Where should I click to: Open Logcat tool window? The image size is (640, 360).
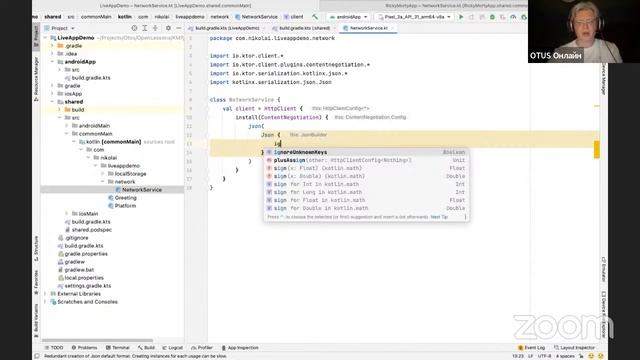pyautogui.click(x=173, y=348)
